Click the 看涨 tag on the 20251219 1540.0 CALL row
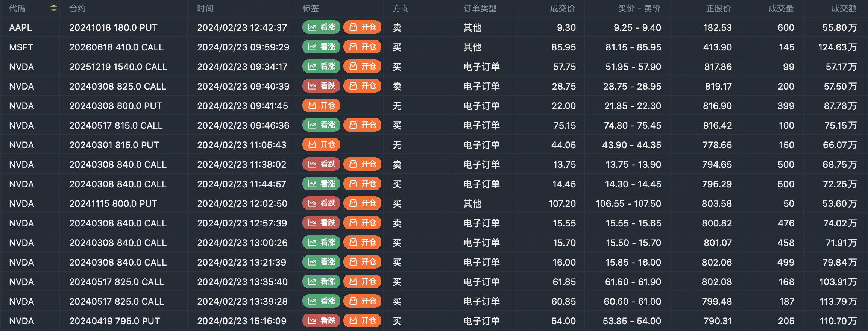The image size is (868, 331). pyautogui.click(x=321, y=67)
